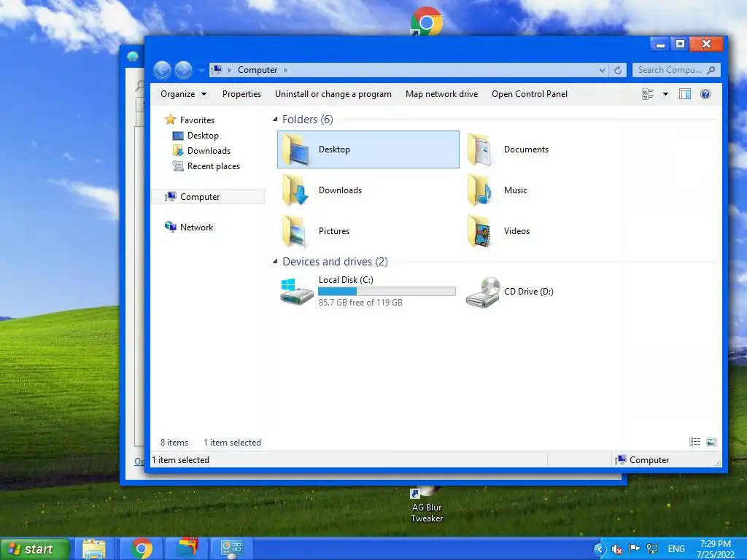Open the start menu

(x=35, y=549)
